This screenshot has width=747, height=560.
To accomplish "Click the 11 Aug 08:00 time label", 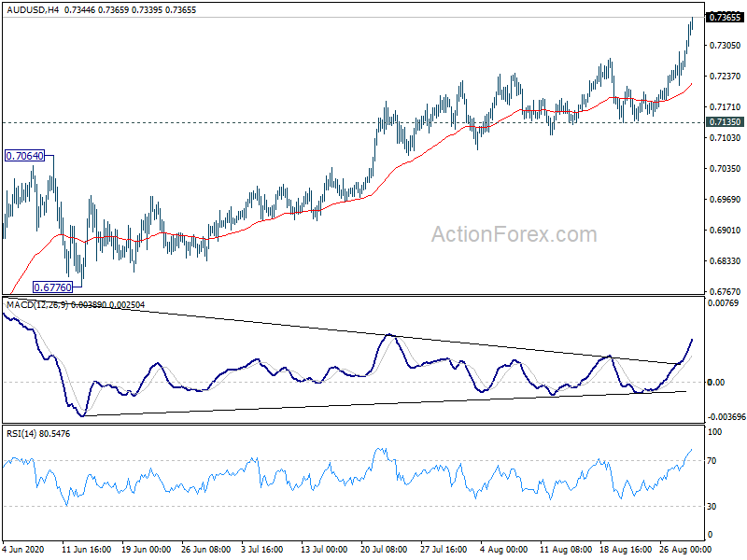I will tap(566, 549).
